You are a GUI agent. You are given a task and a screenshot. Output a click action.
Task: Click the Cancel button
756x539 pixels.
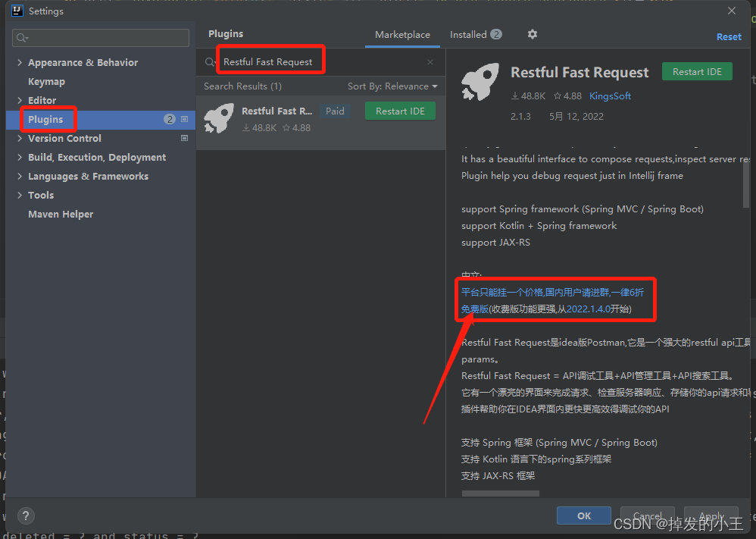click(x=647, y=515)
